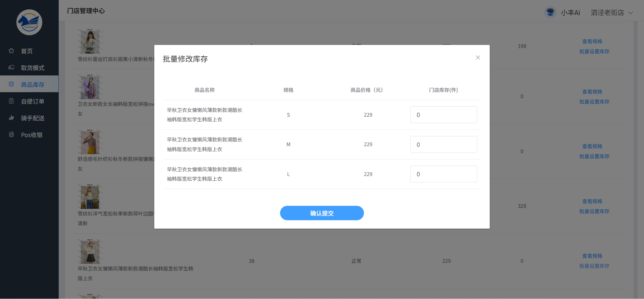Click the purple hoodie product thumbnail
The width and height of the screenshot is (644, 299).
(x=90, y=87)
